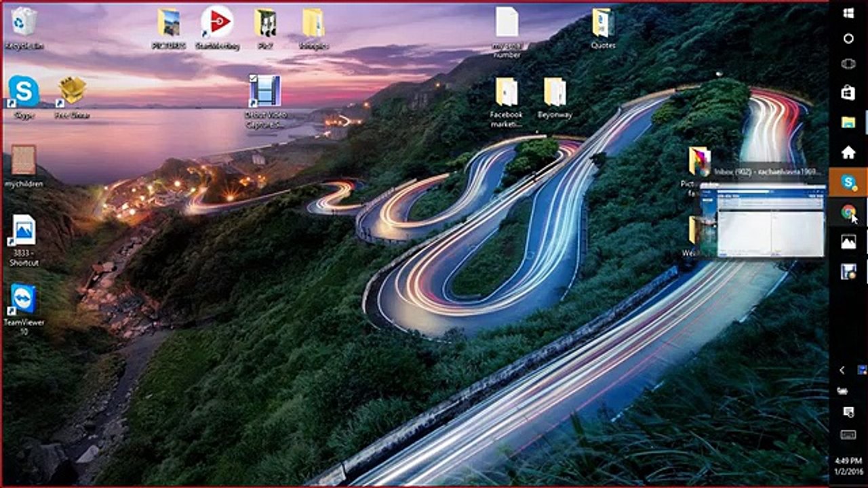
Task: Launch TeamViewer 10 from the desktop
Action: point(23,310)
